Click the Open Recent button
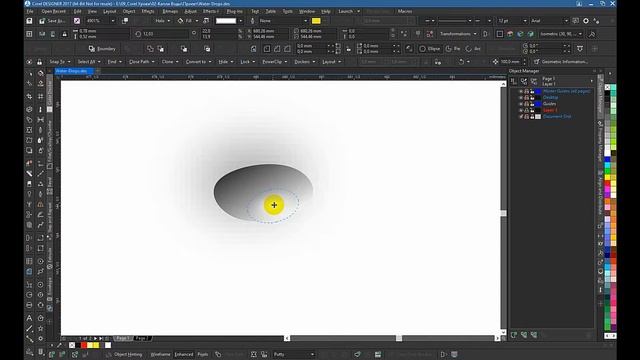Viewport: 640px width, 360px height. [x=53, y=11]
